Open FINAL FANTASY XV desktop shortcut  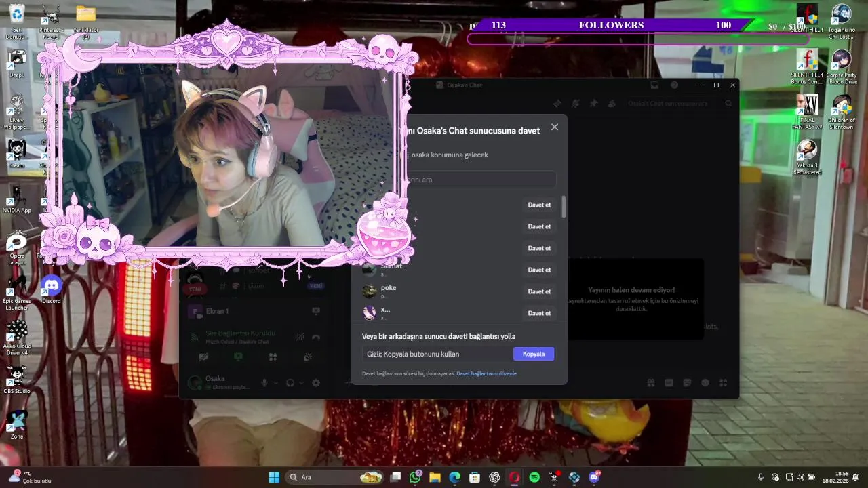(807, 112)
